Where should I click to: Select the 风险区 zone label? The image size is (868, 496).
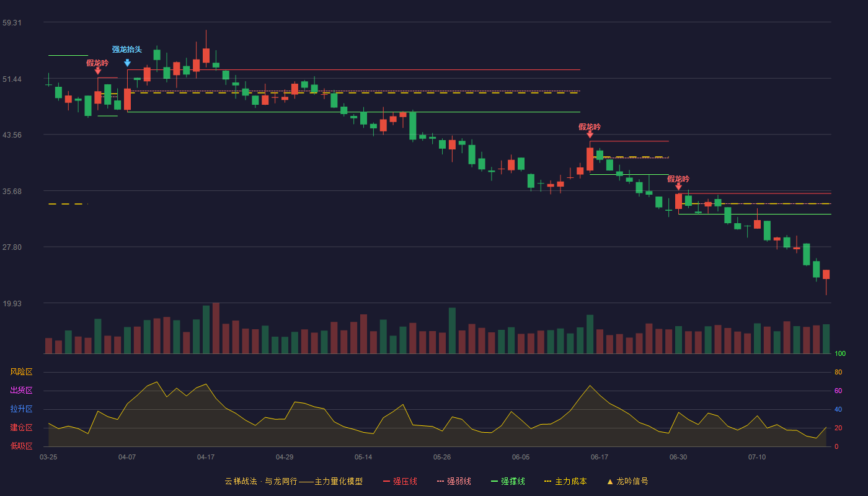[21, 372]
